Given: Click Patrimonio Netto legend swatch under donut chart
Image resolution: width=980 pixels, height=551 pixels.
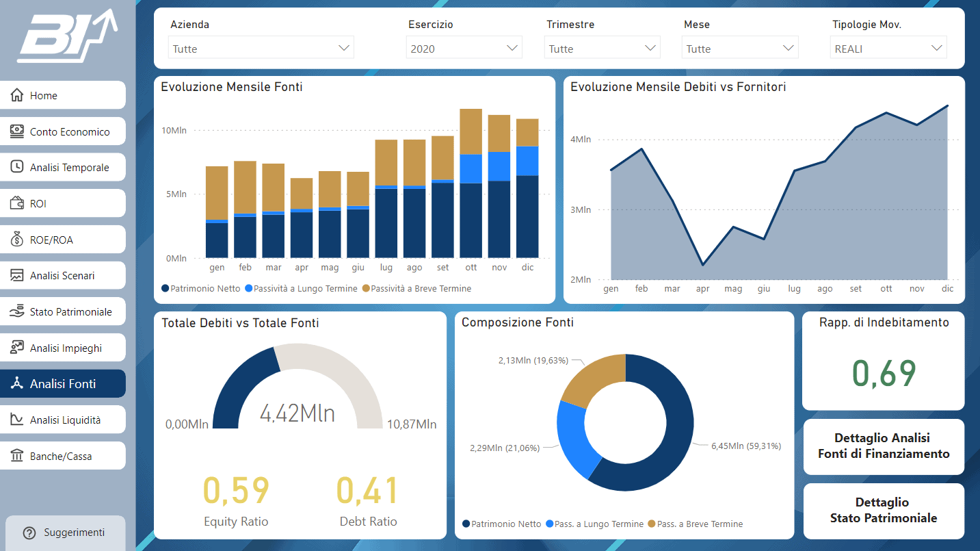Looking at the screenshot, I should coord(466,524).
